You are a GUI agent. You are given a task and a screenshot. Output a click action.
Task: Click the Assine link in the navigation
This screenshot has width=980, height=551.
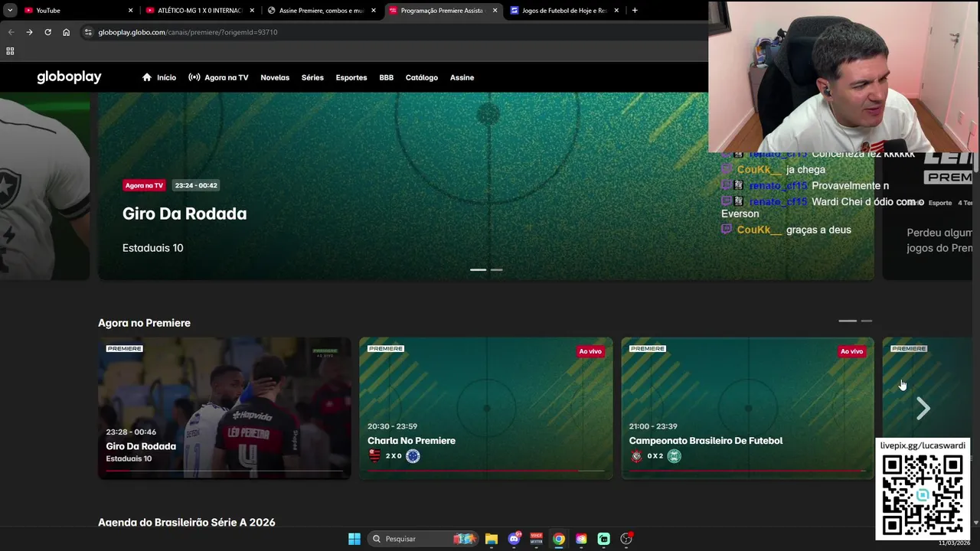(462, 77)
